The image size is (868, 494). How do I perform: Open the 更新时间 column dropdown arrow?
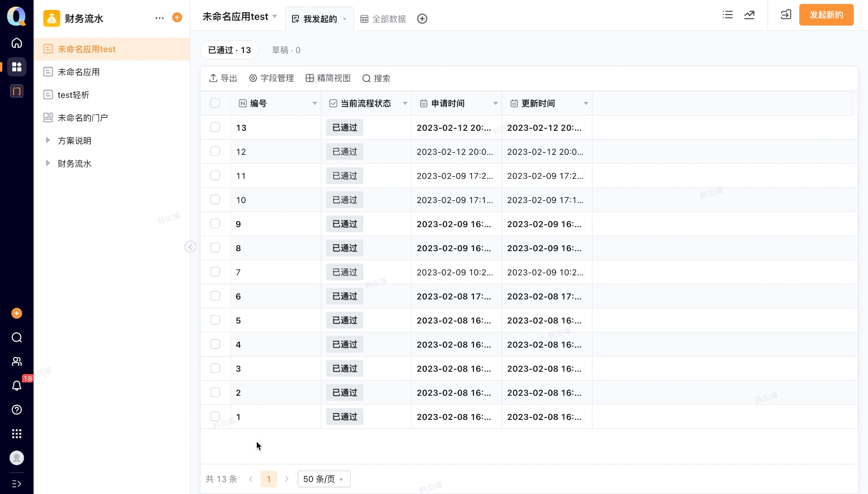click(586, 103)
